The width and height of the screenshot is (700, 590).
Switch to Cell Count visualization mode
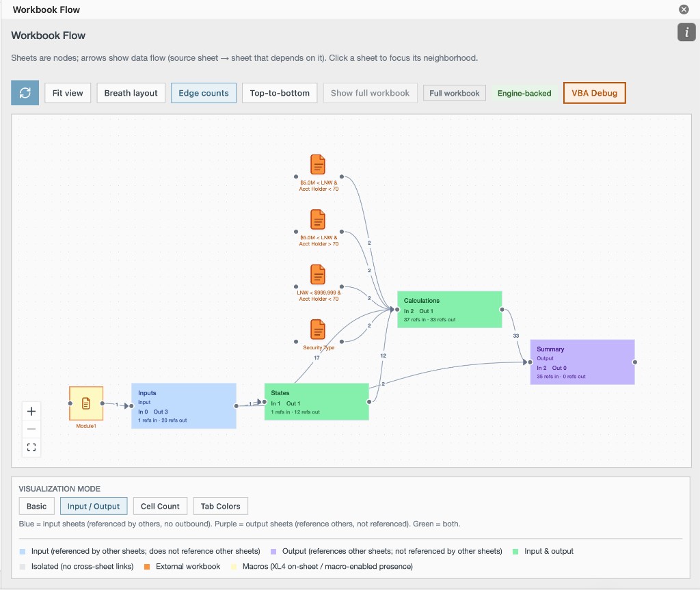click(x=160, y=506)
